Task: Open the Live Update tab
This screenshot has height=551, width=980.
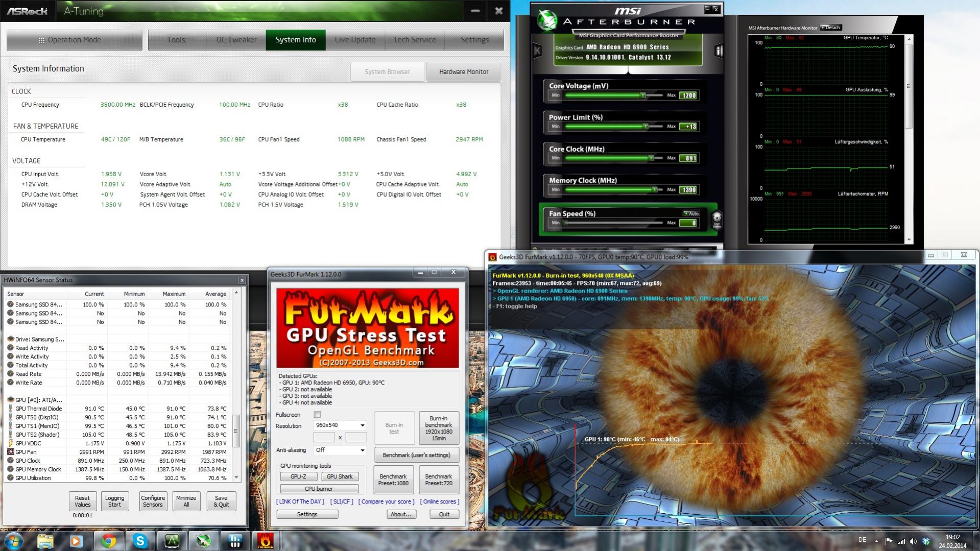Action: (x=355, y=40)
